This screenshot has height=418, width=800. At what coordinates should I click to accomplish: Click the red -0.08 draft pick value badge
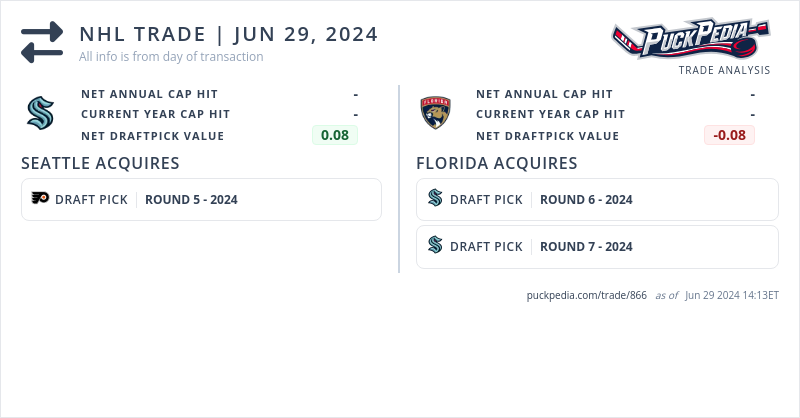(x=729, y=135)
